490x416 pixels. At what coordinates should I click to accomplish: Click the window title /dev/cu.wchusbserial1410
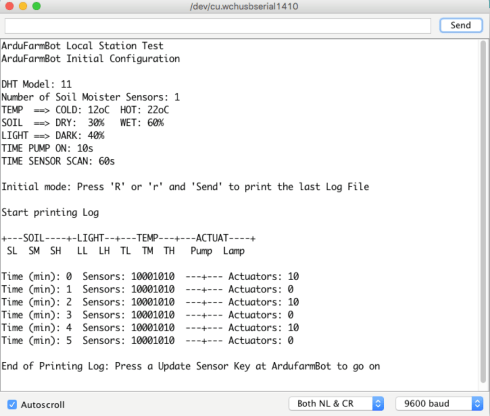click(x=244, y=6)
